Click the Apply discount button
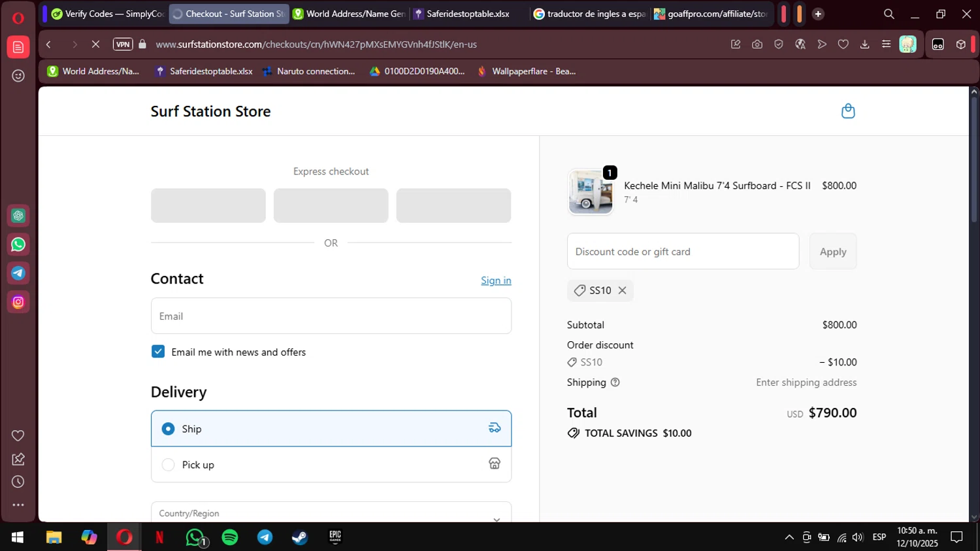The image size is (980, 551). 833,252
